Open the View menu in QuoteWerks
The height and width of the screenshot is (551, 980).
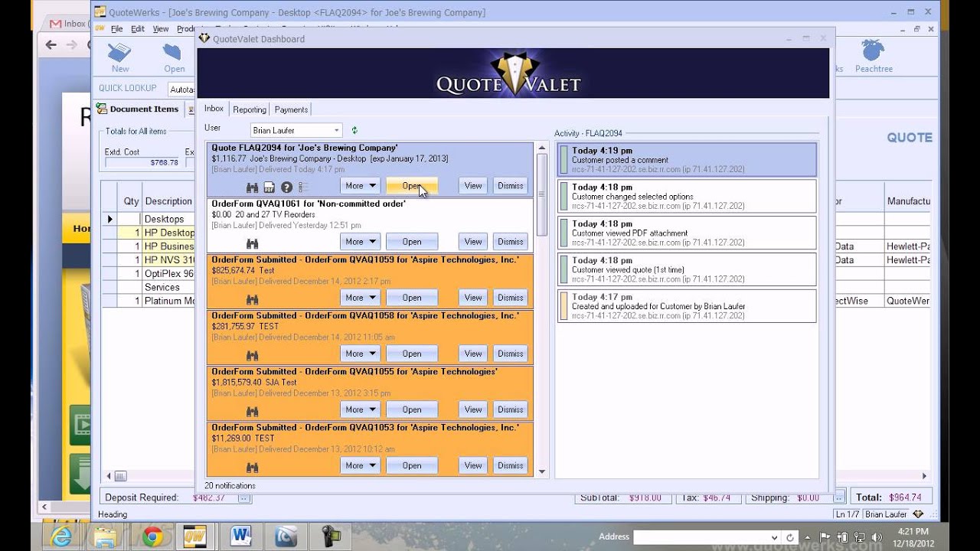[161, 29]
